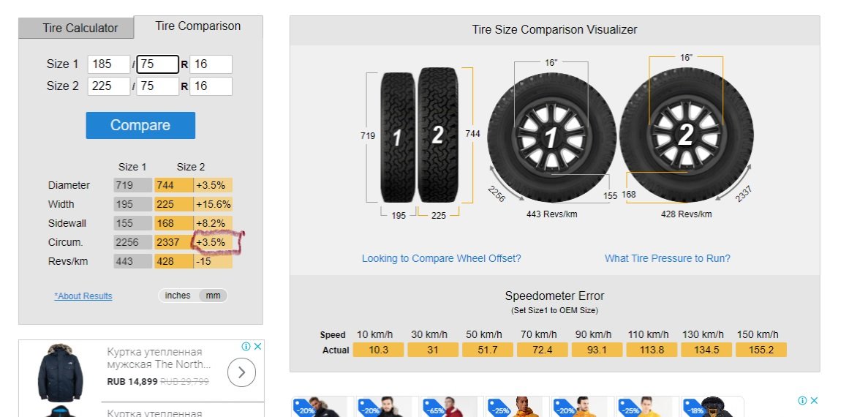Click the blue North Face jacket thumbnail
Screen dimensions: 868x417
(x=61, y=372)
